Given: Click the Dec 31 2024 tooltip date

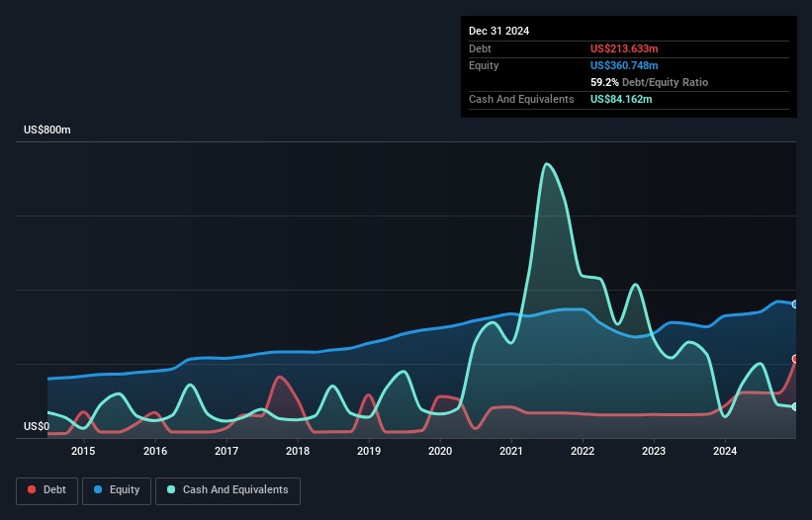Looking at the screenshot, I should [x=499, y=31].
